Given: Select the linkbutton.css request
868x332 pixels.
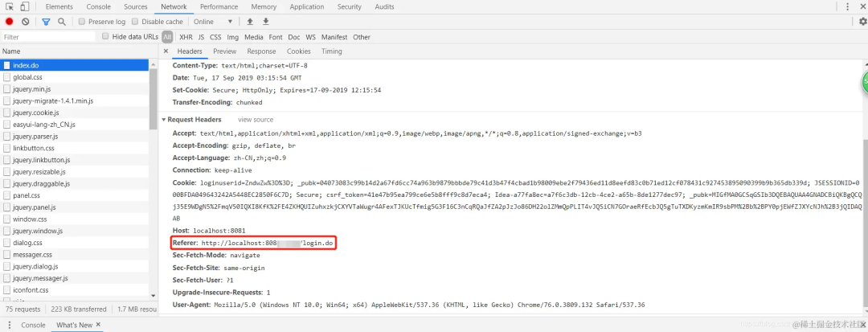Looking at the screenshot, I should point(75,148).
